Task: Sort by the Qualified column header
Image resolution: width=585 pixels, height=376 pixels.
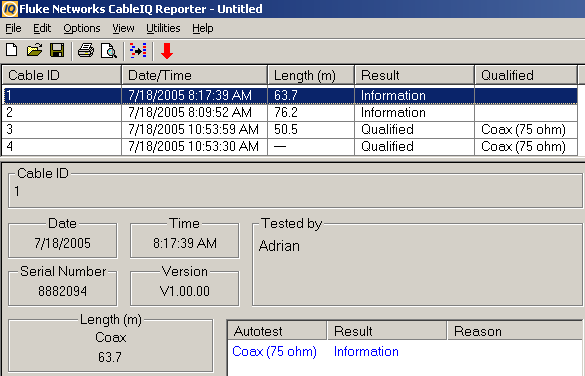Action: point(526,75)
